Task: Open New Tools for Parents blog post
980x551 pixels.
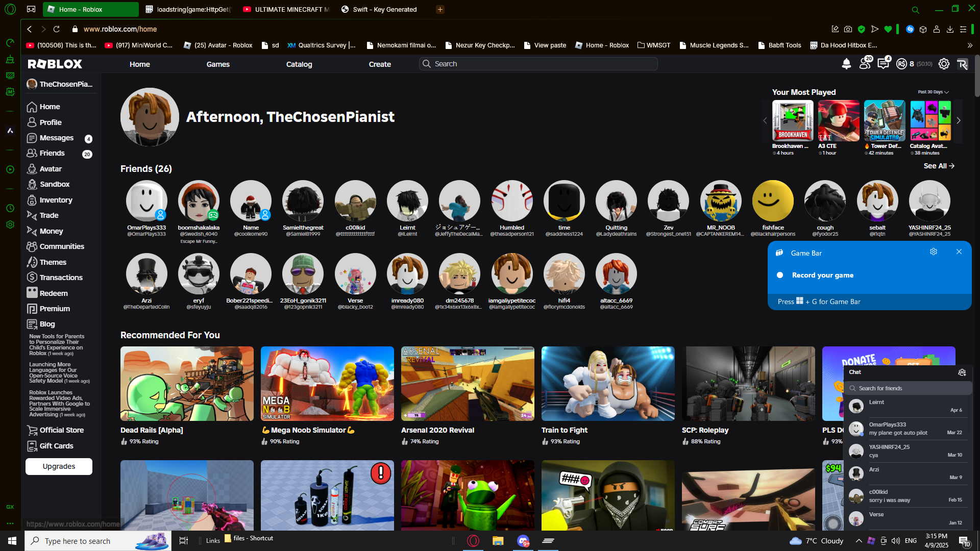Action: (57, 345)
